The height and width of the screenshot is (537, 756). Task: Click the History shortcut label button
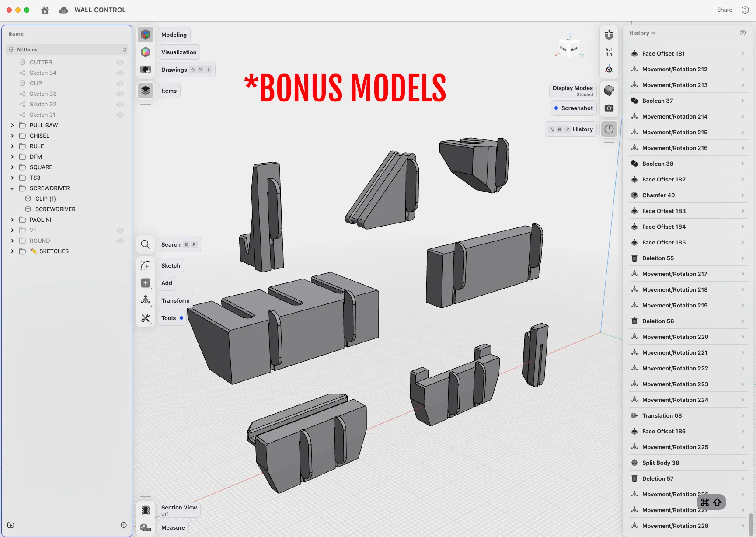[x=571, y=129]
